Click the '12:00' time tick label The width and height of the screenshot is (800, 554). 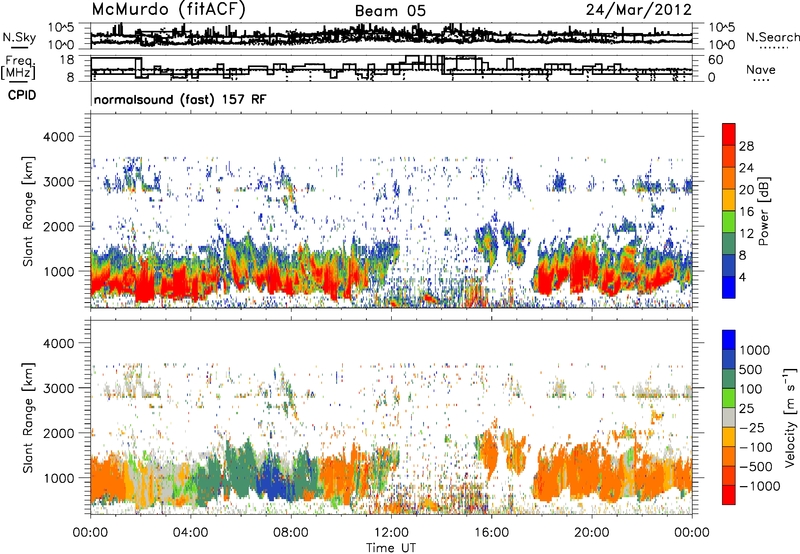click(x=391, y=533)
